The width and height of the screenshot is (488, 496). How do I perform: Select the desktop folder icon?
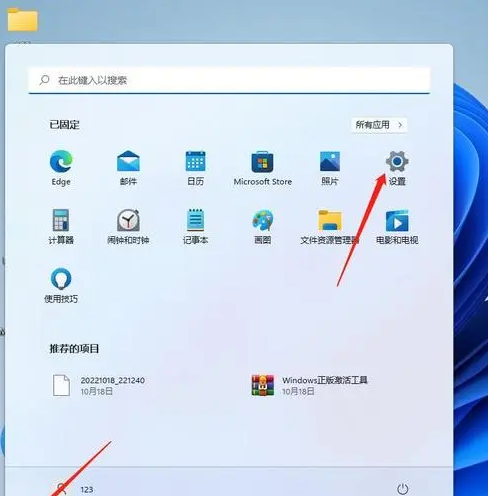pyautogui.click(x=22, y=20)
